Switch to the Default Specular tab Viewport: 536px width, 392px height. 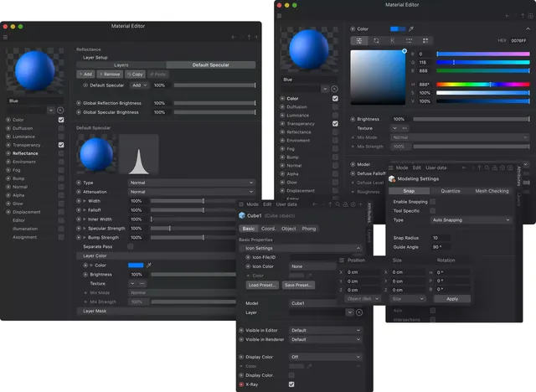[210, 65]
